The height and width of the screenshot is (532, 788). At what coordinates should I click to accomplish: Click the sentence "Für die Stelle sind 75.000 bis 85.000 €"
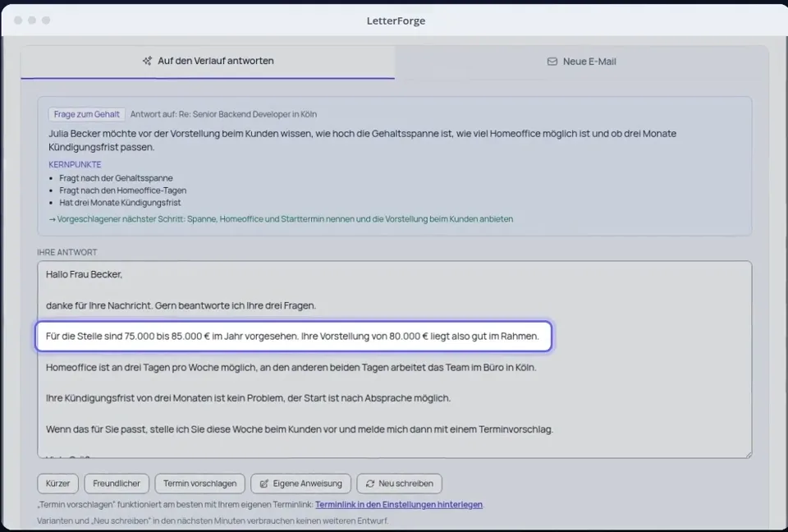[294, 336]
